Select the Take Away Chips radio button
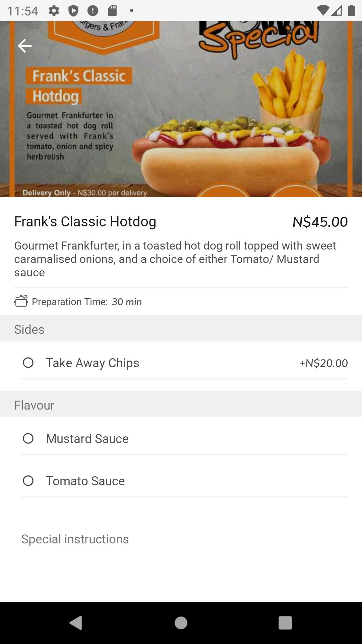Screen dimensions: 362x644 (28, 363)
